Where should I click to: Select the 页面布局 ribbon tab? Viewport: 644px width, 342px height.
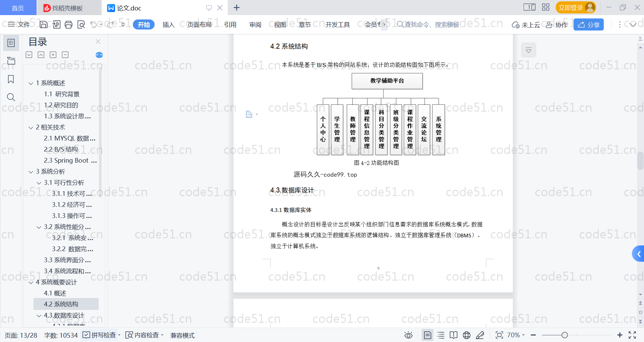[200, 24]
